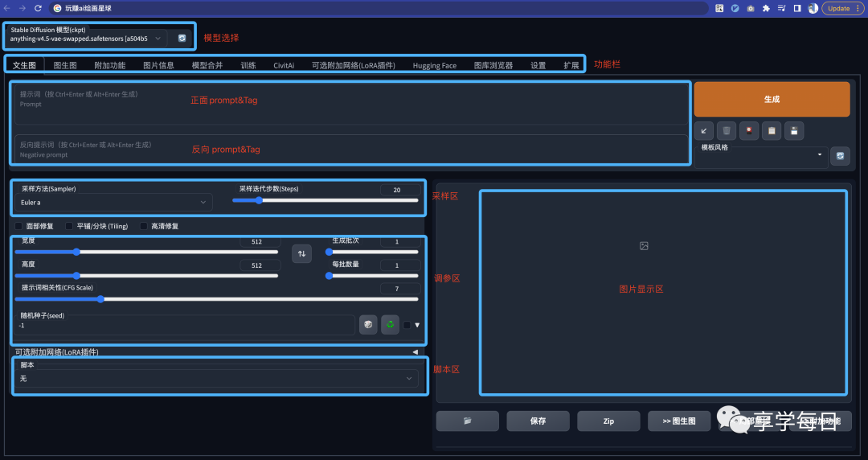
Task: Open the 附加功能 tab
Action: coord(109,65)
